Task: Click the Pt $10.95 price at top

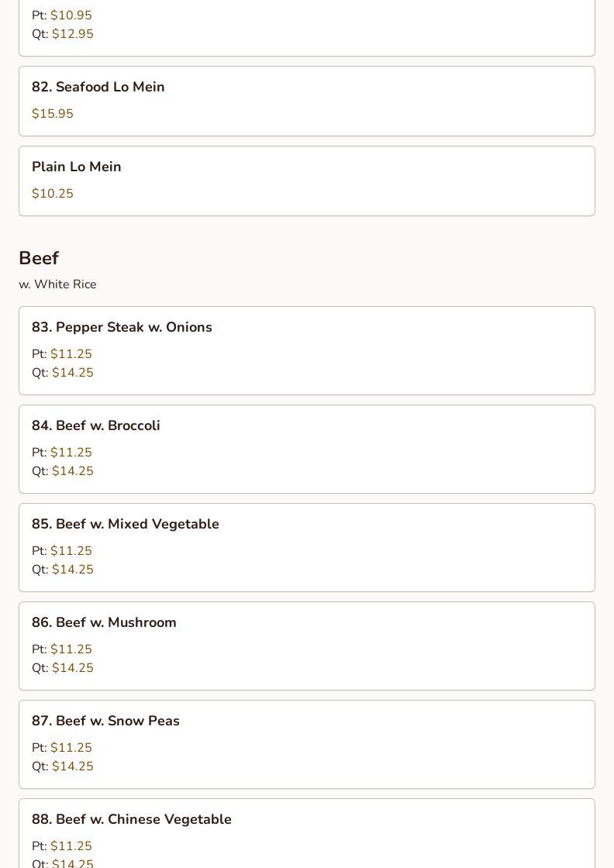Action: point(62,15)
